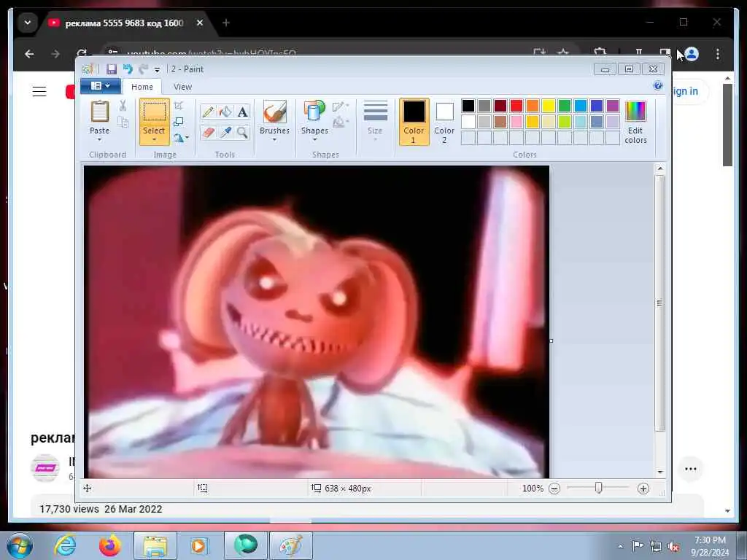Go back in Chrome browser
This screenshot has width=747, height=560.
(x=29, y=54)
